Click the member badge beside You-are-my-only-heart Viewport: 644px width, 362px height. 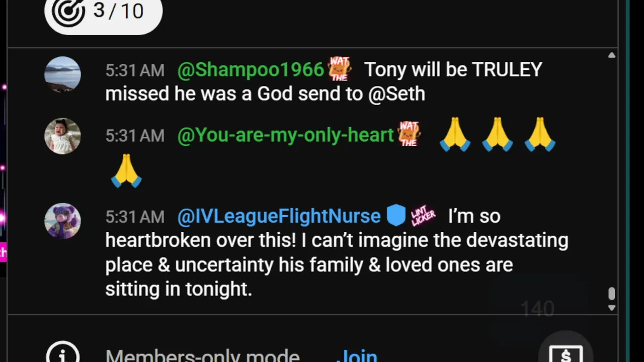409,134
